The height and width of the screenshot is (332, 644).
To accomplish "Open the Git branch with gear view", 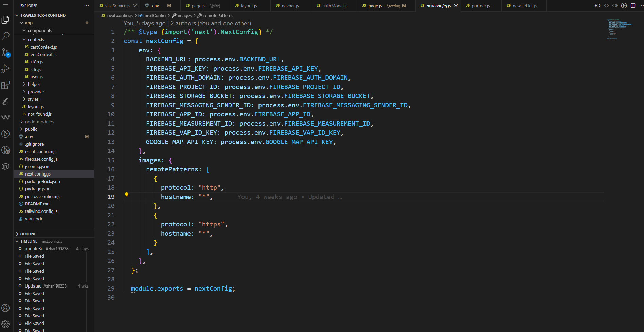I will tap(5, 150).
